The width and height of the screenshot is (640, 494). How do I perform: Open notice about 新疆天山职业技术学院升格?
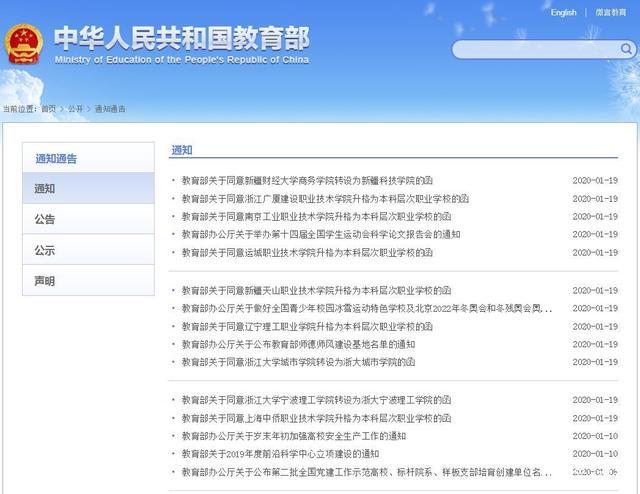[316, 291]
